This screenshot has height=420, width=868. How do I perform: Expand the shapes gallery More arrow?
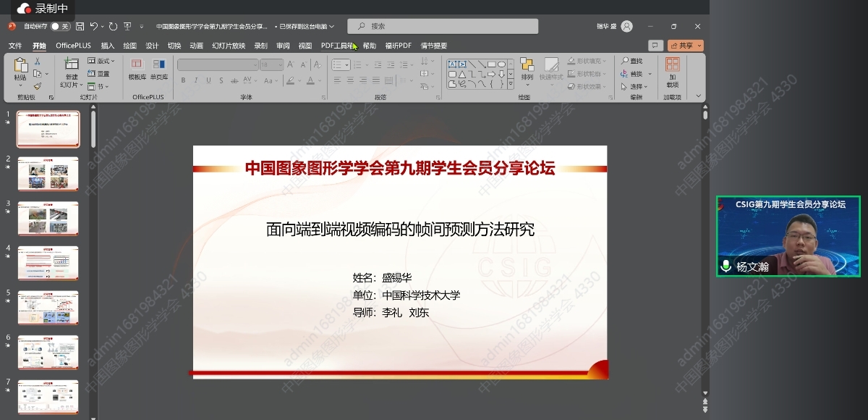(510, 84)
